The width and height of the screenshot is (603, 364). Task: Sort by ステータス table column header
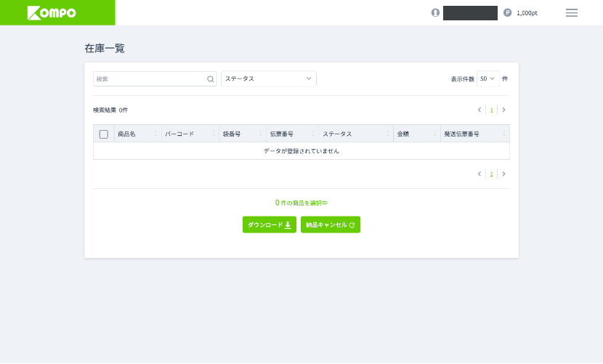point(356,134)
